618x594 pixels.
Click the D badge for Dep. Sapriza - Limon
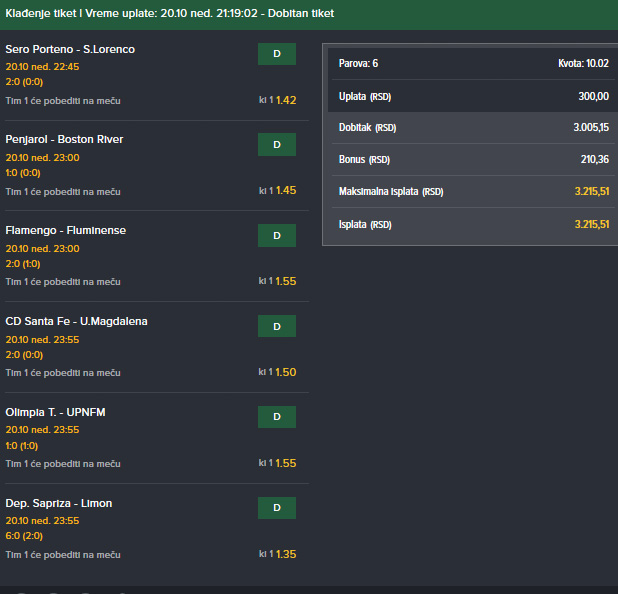tap(277, 508)
